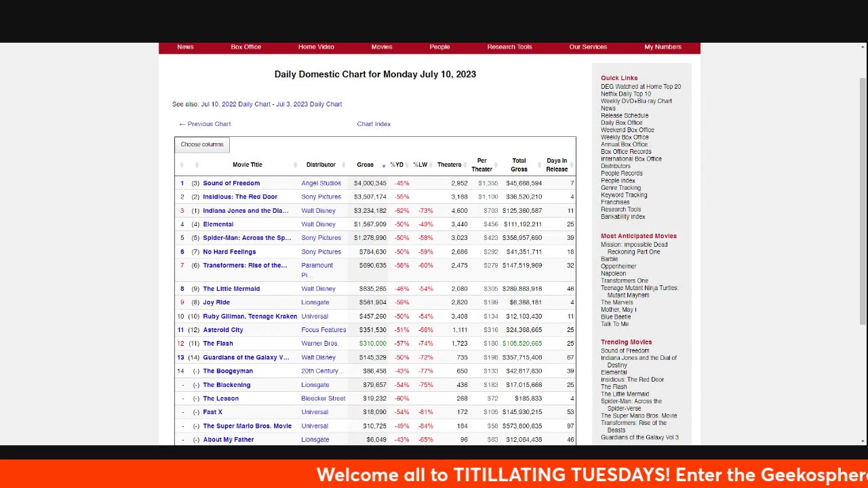Image resolution: width=868 pixels, height=488 pixels.
Task: Open Weekly DVD+Blu-ray Chart link
Action: point(636,101)
